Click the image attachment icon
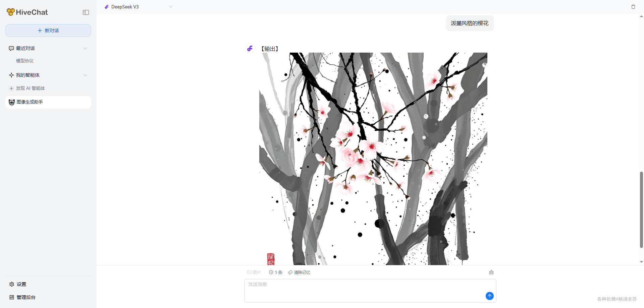 [x=249, y=272]
